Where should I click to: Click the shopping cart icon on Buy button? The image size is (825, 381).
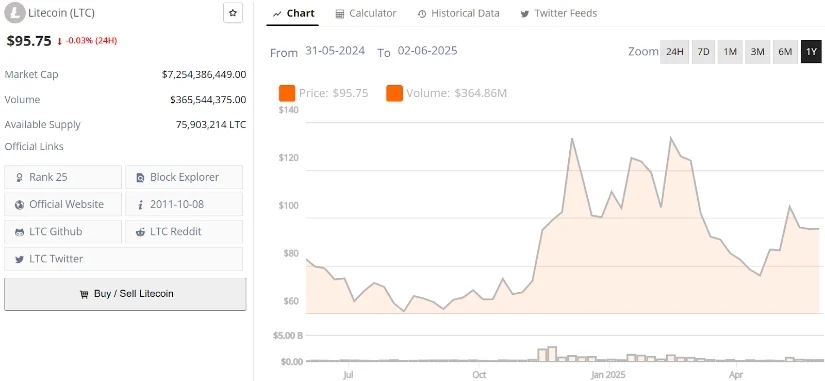coord(84,295)
